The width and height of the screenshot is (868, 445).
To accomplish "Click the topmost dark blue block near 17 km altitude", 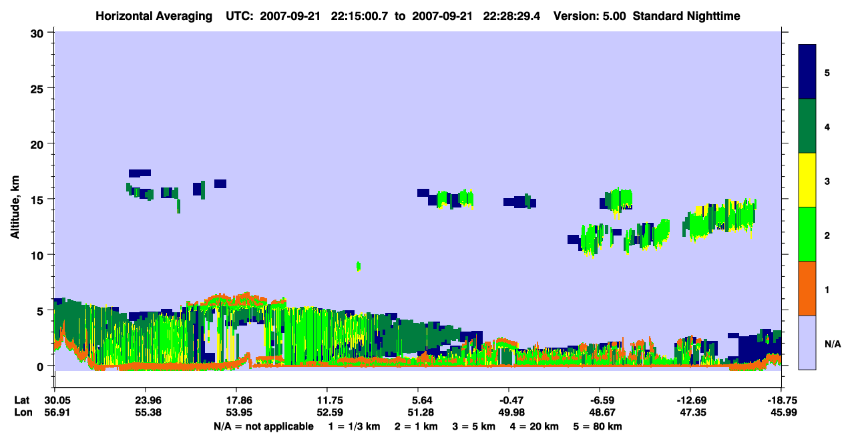I will (x=140, y=173).
